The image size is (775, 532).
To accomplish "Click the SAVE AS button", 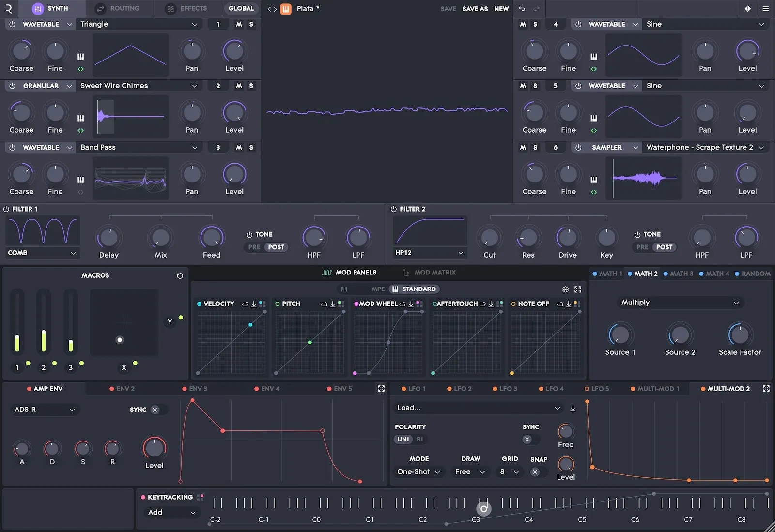I will pos(474,8).
